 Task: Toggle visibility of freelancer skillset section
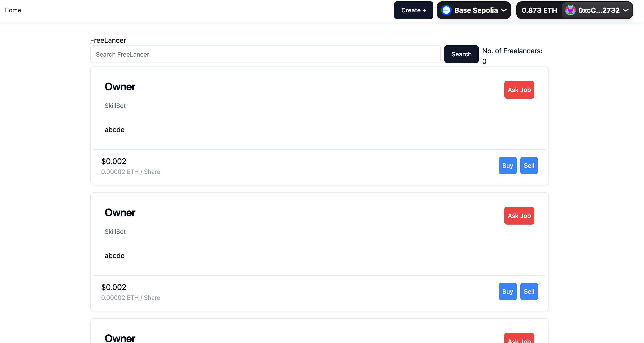115,105
